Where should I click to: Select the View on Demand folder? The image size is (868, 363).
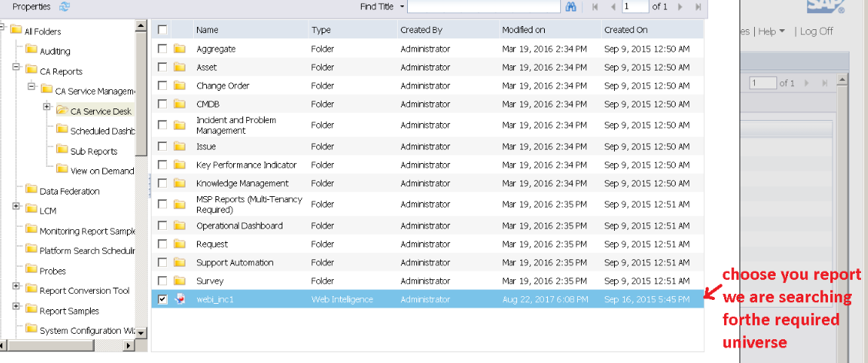(x=102, y=171)
